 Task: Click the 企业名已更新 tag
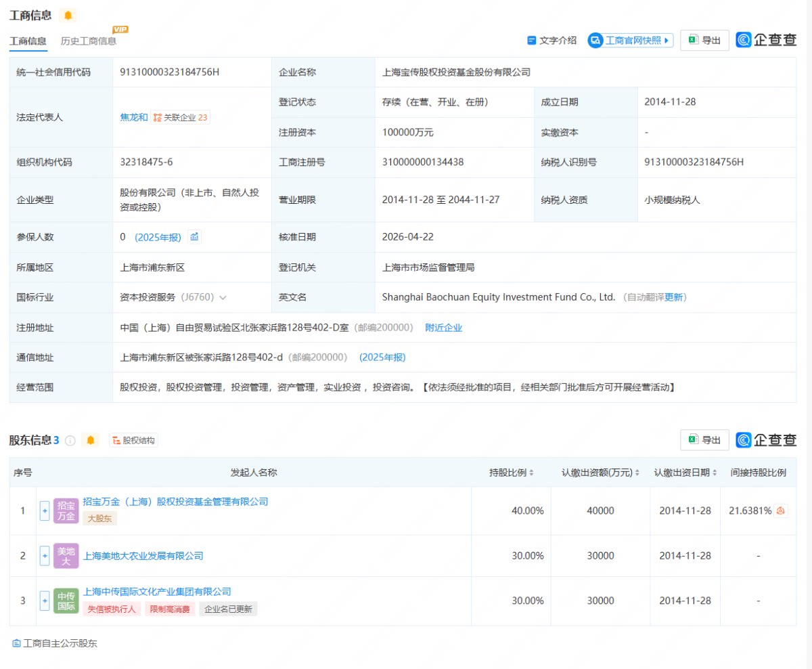(x=228, y=609)
